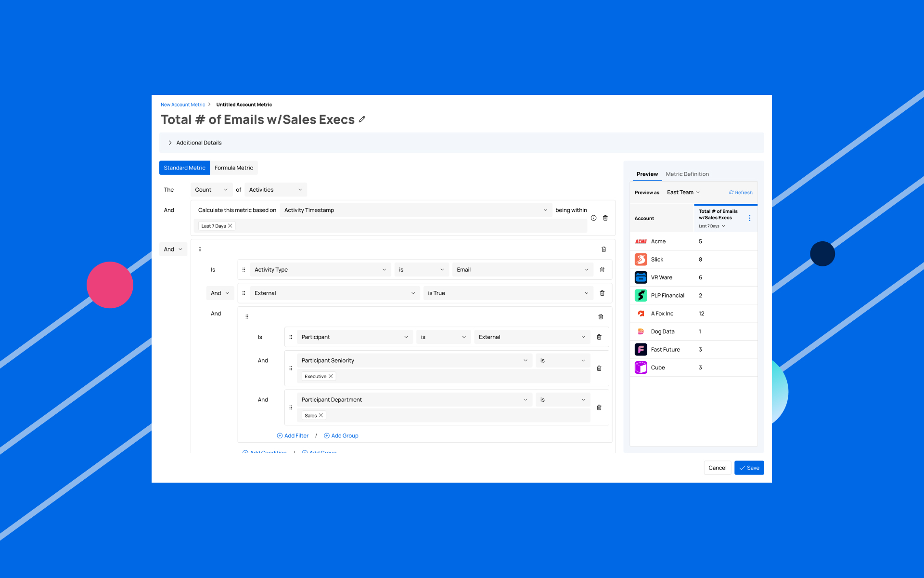Open the East Team preview dropdown
This screenshot has height=578, width=924.
click(683, 193)
